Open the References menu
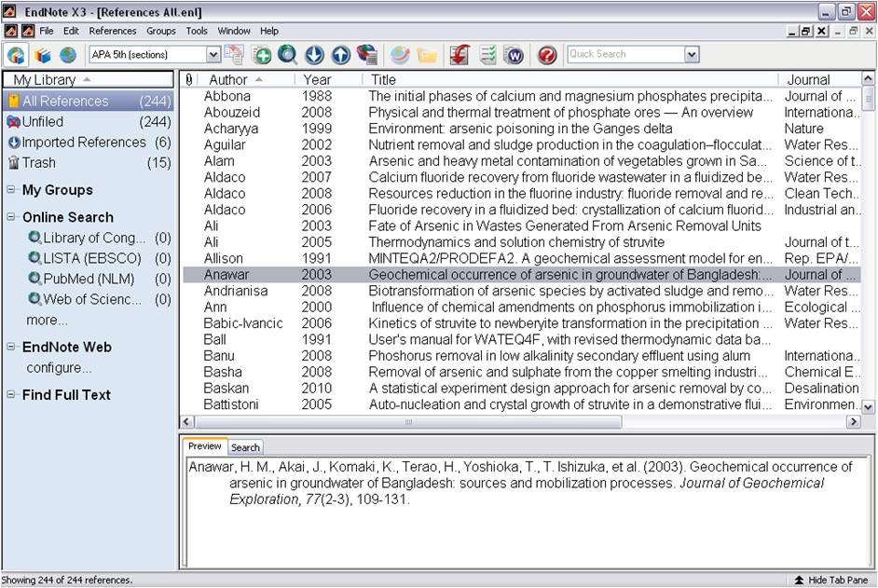Viewport: 878px width, 588px height. [113, 31]
